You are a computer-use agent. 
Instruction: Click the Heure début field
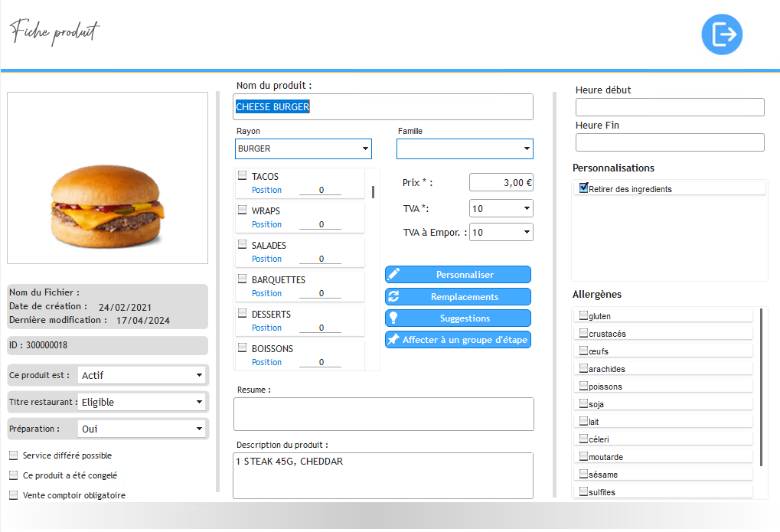click(670, 107)
